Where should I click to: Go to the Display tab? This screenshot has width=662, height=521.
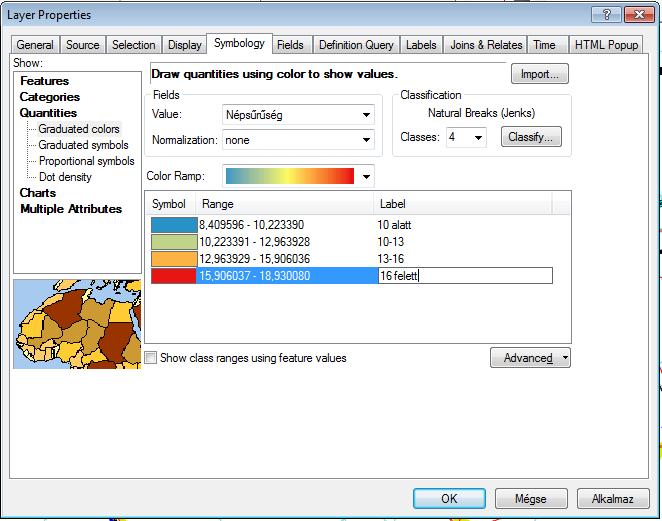click(184, 45)
